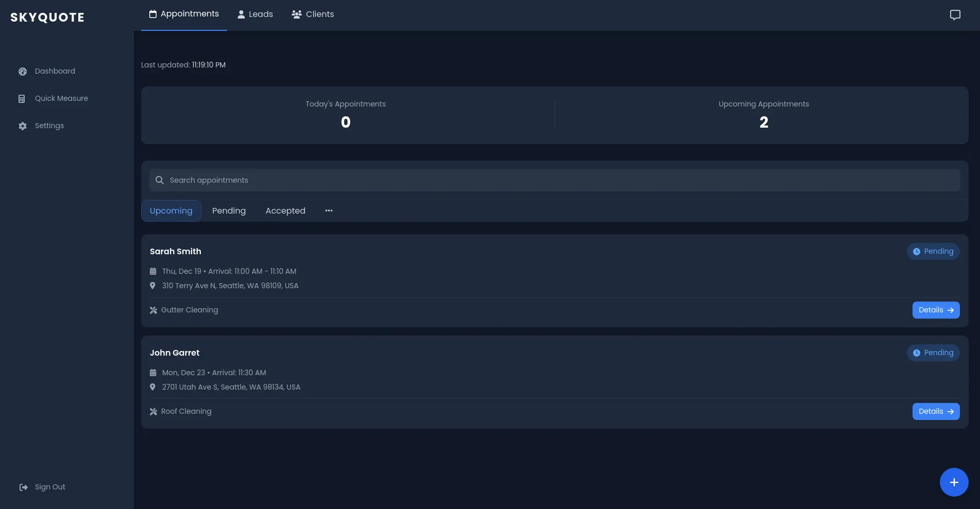Click the Today's Appointments count card
Image resolution: width=980 pixels, height=509 pixels.
click(x=346, y=115)
